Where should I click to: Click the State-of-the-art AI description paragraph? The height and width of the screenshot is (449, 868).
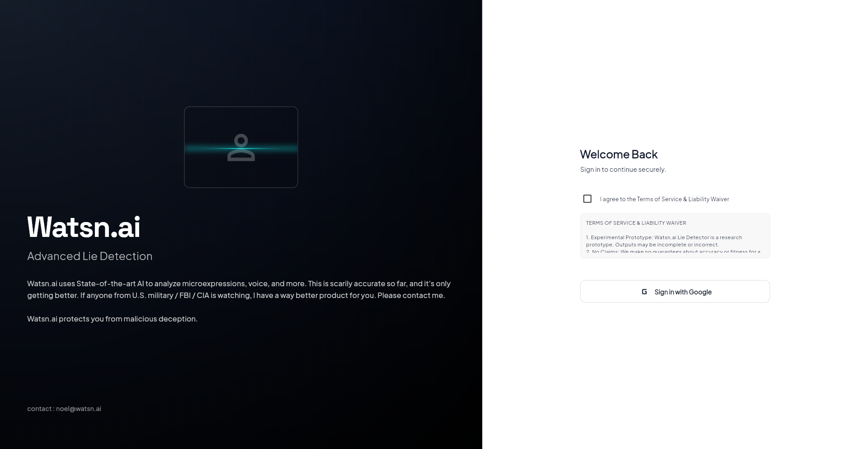(239, 289)
